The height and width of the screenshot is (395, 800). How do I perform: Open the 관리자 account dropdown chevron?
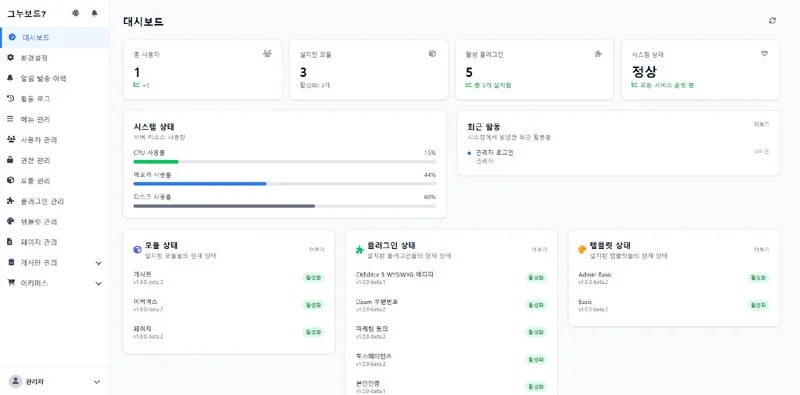pyautogui.click(x=97, y=382)
